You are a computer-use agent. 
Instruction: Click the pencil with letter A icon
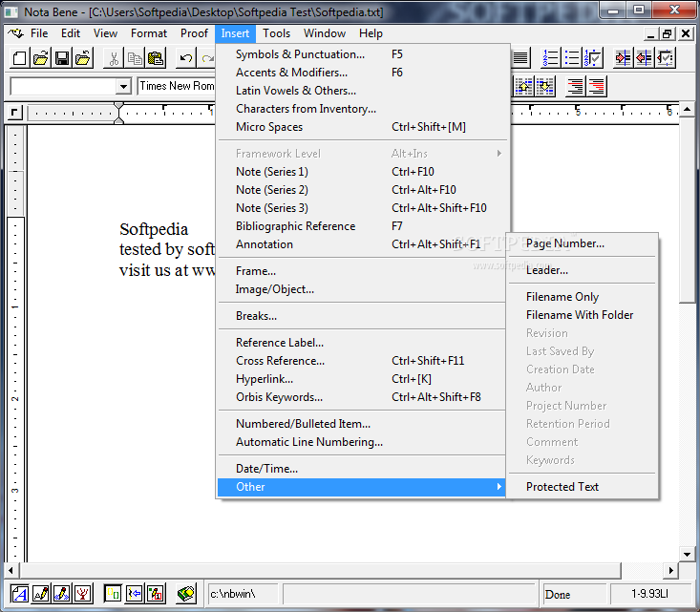tap(41, 594)
